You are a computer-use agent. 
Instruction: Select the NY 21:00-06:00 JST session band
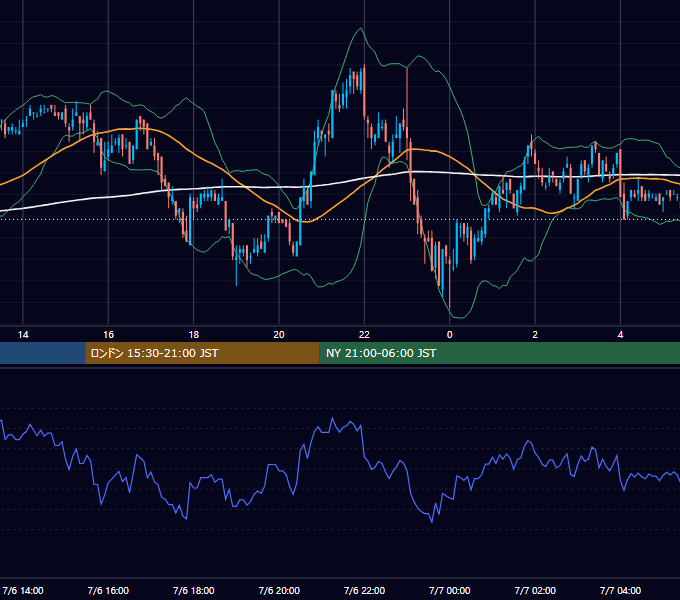pyautogui.click(x=500, y=353)
